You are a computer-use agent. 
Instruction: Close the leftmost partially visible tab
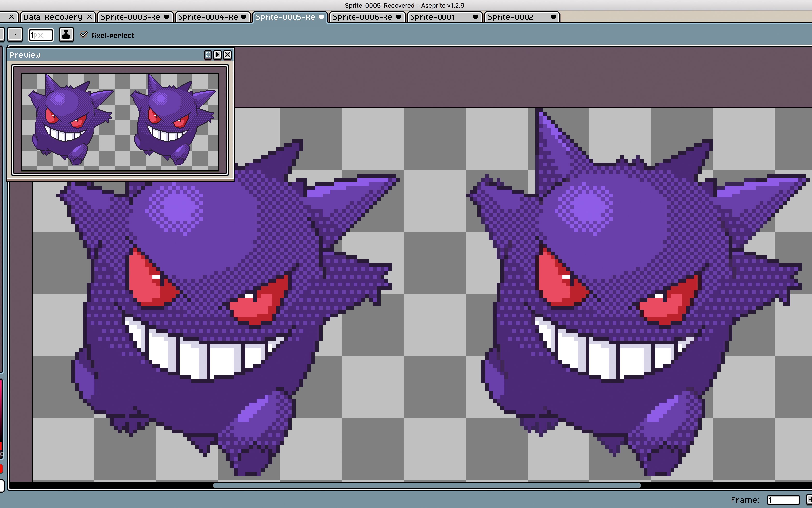coord(12,17)
